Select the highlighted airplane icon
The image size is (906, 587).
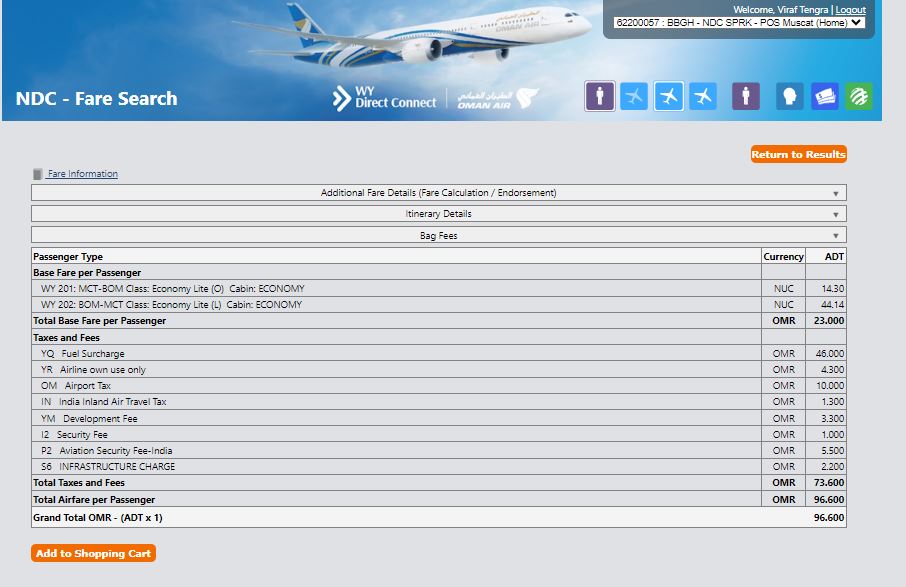click(x=667, y=96)
